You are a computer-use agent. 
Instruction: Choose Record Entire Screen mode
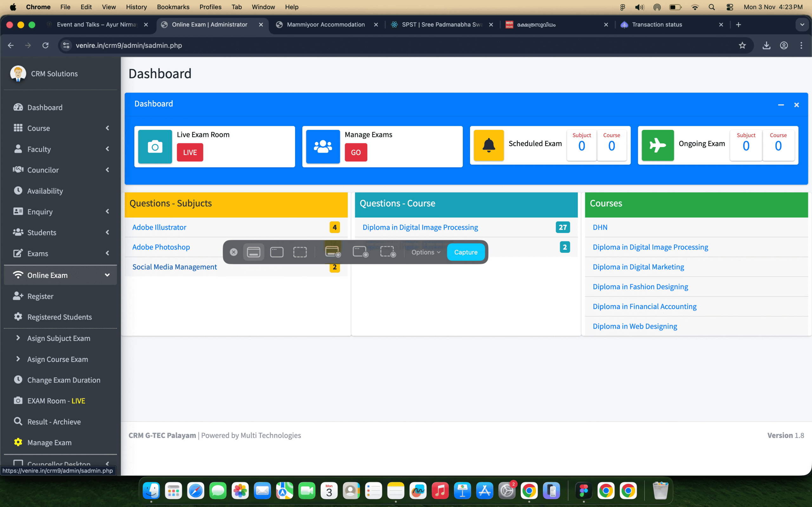(x=332, y=252)
